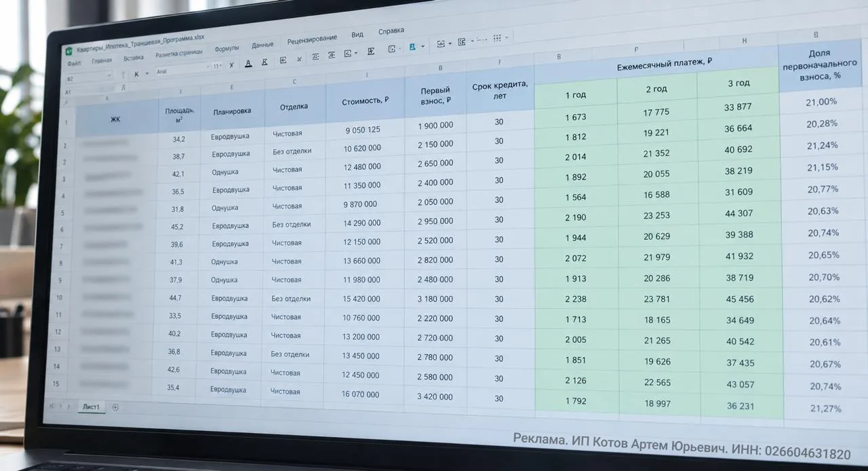Open the grid borders toolbar icon

(496, 38)
